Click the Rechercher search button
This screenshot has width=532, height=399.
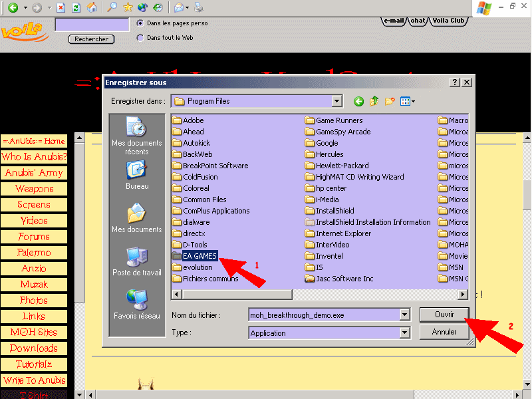[x=92, y=39]
